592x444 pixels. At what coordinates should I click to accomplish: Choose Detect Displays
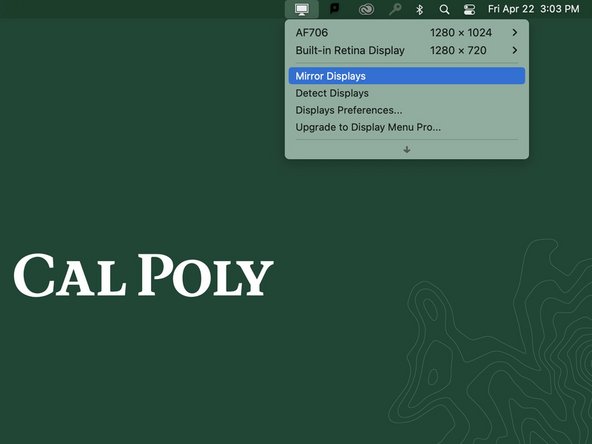(x=407, y=93)
